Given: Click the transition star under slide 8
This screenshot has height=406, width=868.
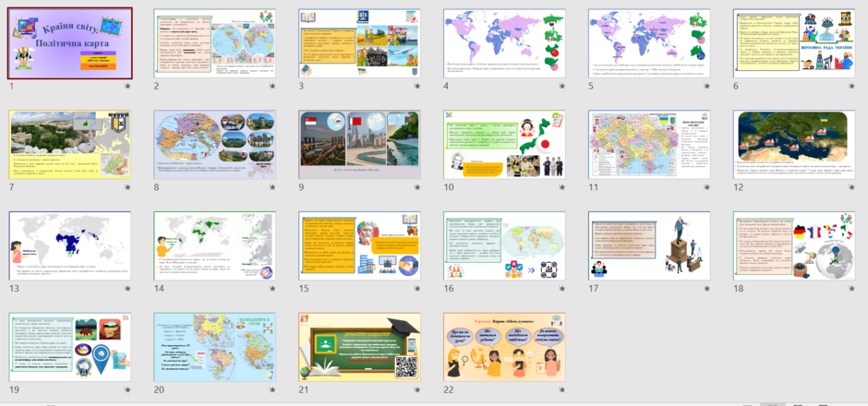Looking at the screenshot, I should tap(272, 187).
